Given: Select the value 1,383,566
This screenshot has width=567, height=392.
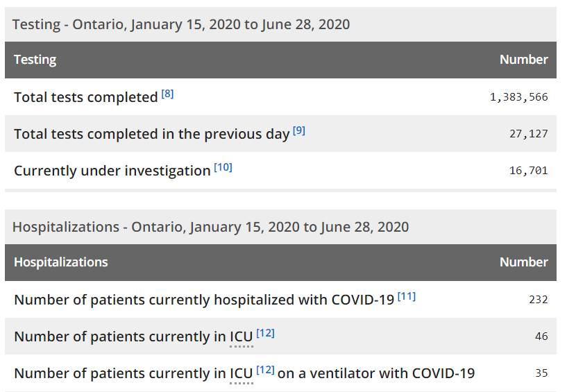Looking at the screenshot, I should coord(518,97).
